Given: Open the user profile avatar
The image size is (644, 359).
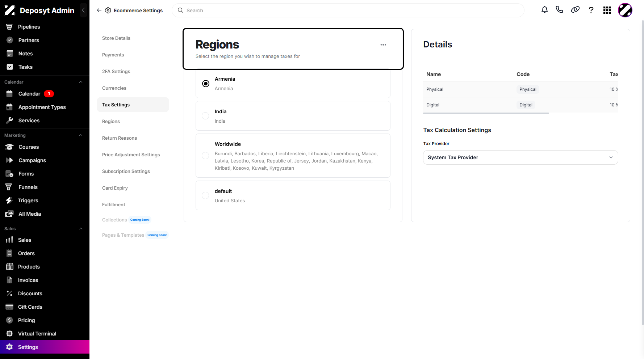Looking at the screenshot, I should (625, 10).
